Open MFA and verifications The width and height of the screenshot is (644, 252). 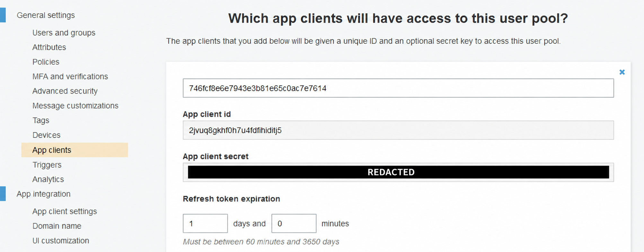70,76
